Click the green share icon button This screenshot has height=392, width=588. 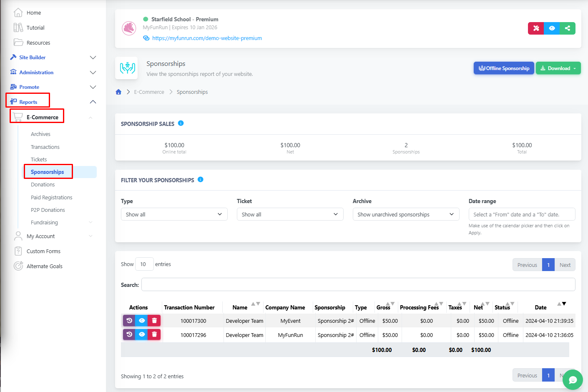pos(567,28)
